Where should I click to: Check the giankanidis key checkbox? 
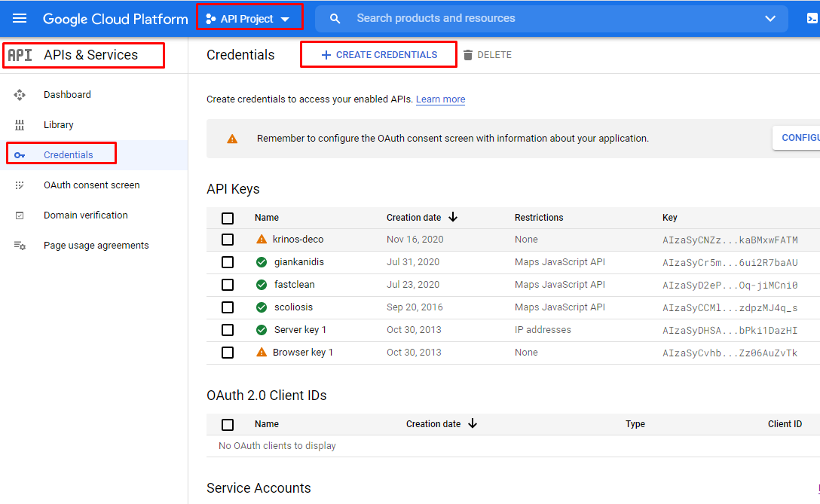click(228, 262)
